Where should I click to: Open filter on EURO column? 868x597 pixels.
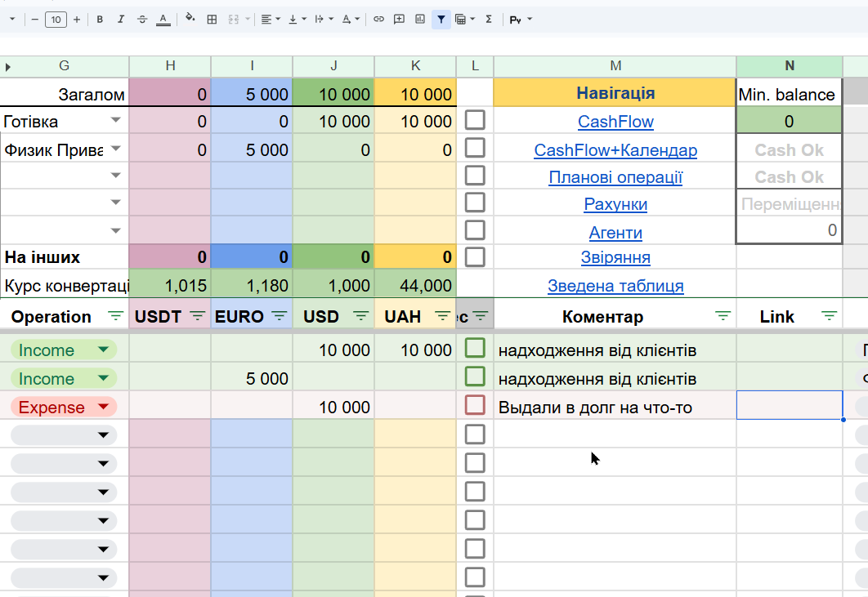pos(280,316)
